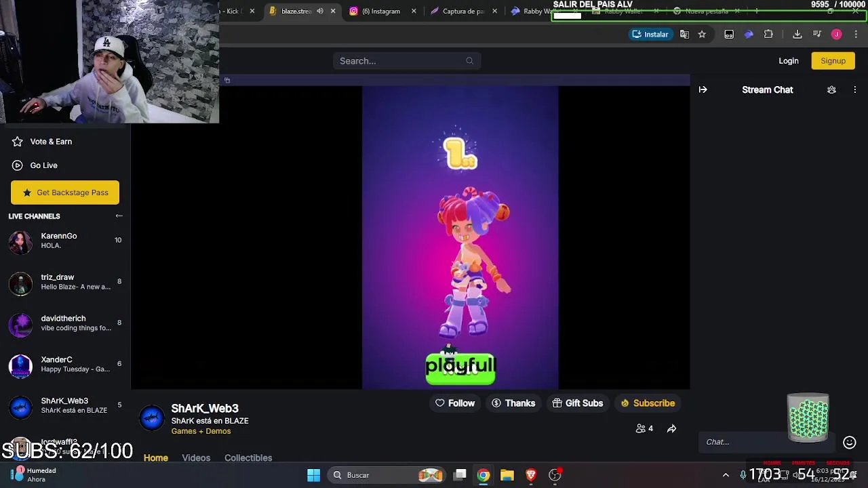Bookmark this page with the star icon
Viewport: 868px width, 488px height.
(x=702, y=34)
